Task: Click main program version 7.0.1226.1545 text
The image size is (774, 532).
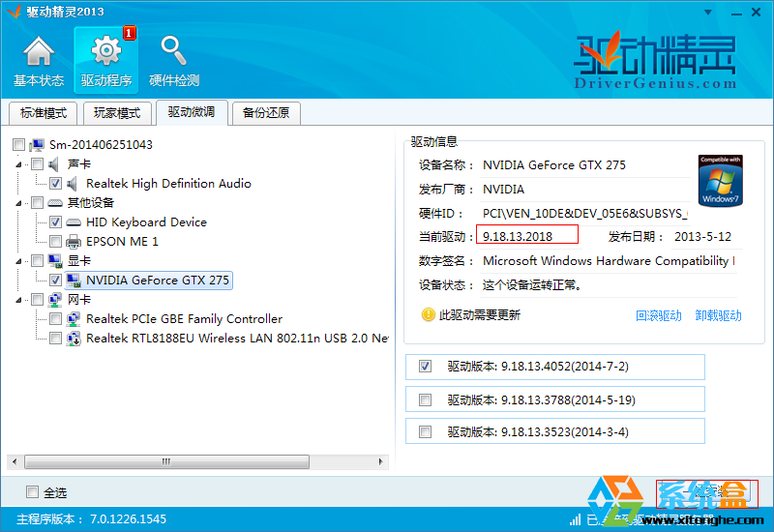Action: pyautogui.click(x=128, y=519)
